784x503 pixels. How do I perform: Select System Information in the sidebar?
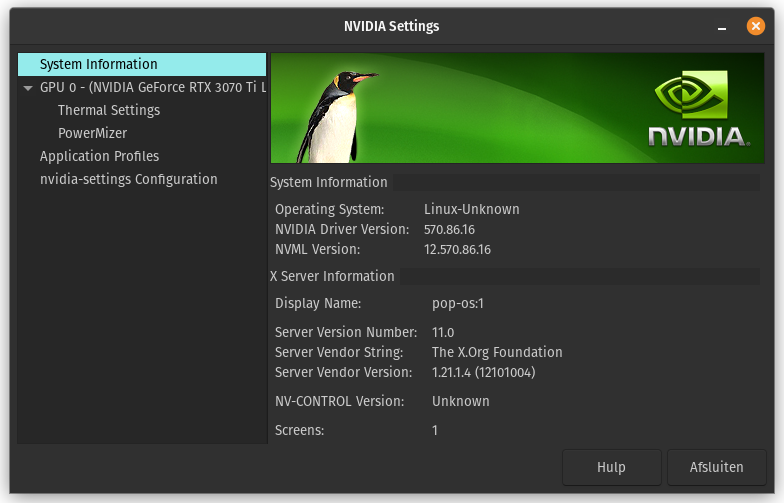(x=142, y=64)
